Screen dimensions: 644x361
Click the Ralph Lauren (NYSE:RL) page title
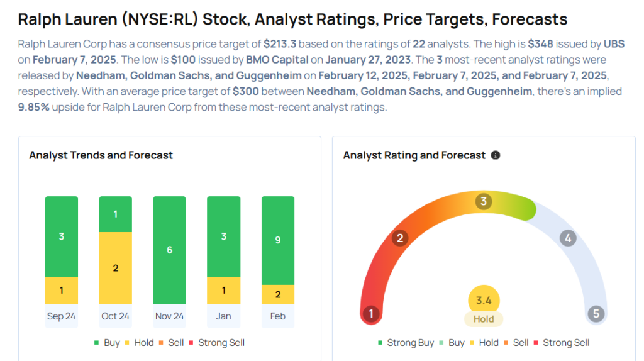[292, 19]
